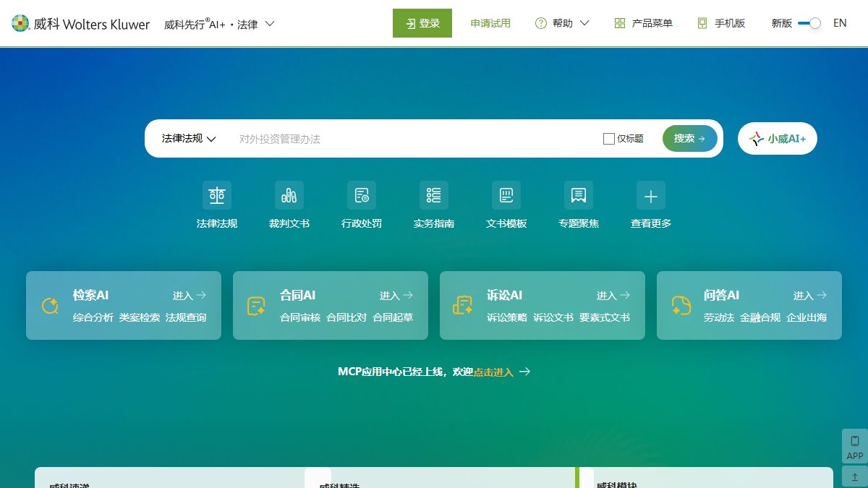Click the 帮助 question mark icon
Image resolution: width=868 pixels, height=488 pixels.
pyautogui.click(x=541, y=23)
